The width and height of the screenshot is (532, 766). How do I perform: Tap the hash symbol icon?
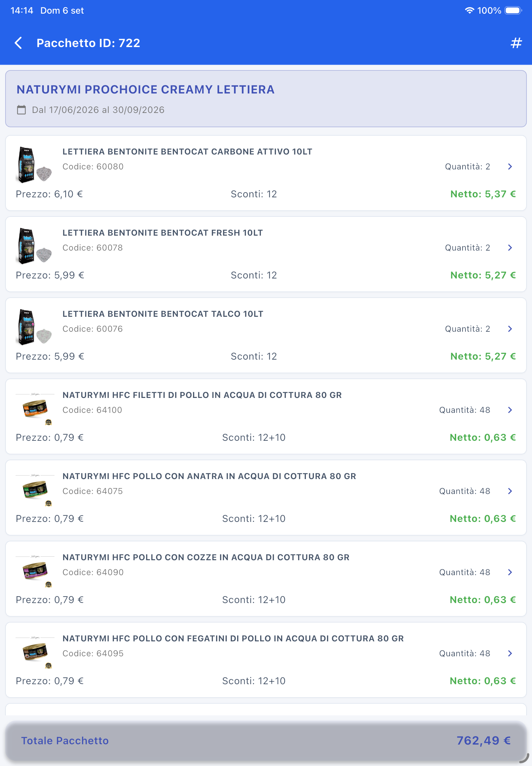click(x=516, y=43)
